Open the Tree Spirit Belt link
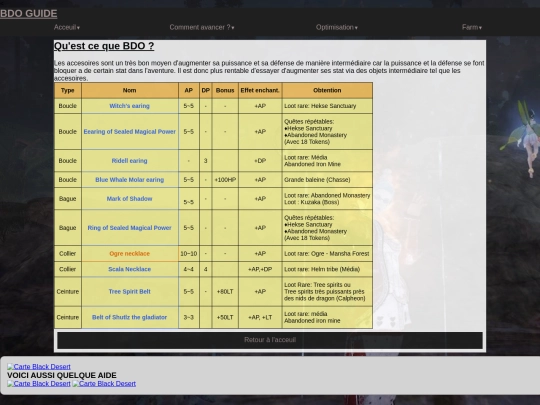Screen dimensions: 540x405 pyautogui.click(x=129, y=291)
